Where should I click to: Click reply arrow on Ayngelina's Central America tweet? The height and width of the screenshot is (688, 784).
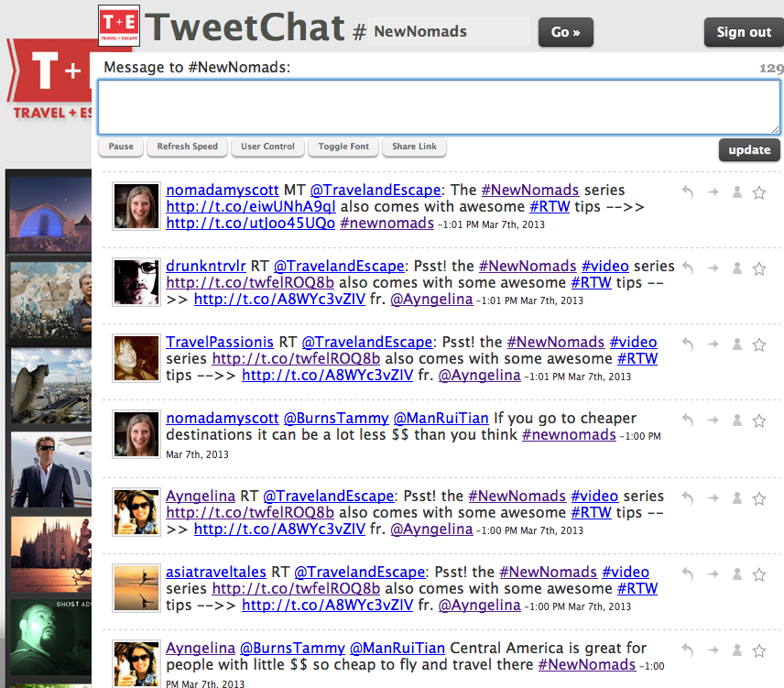tap(689, 650)
